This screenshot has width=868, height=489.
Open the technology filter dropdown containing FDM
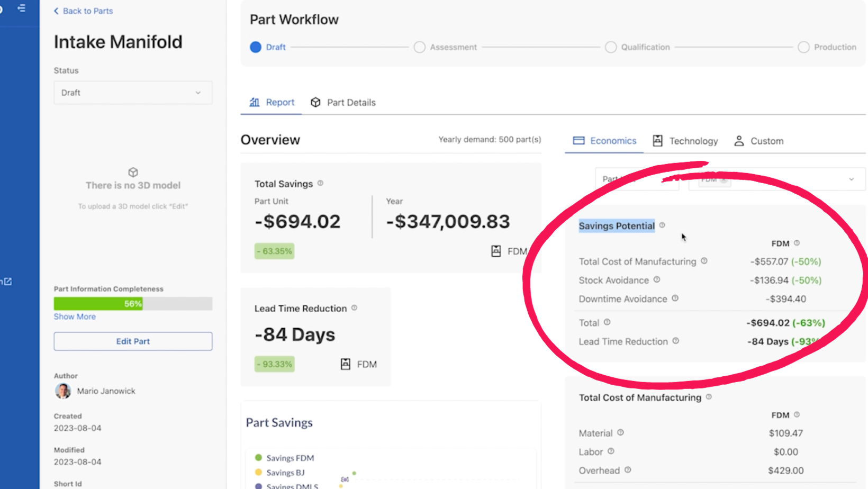click(851, 179)
